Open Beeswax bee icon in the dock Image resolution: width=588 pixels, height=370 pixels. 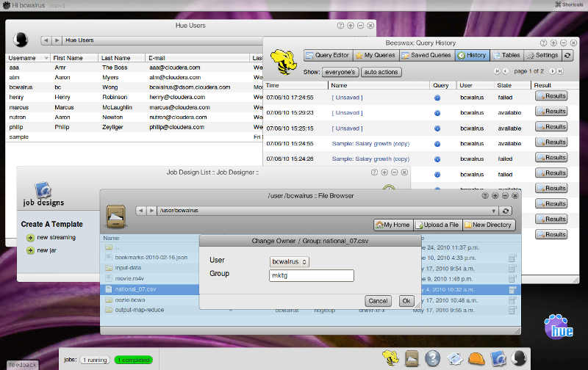[390, 358]
